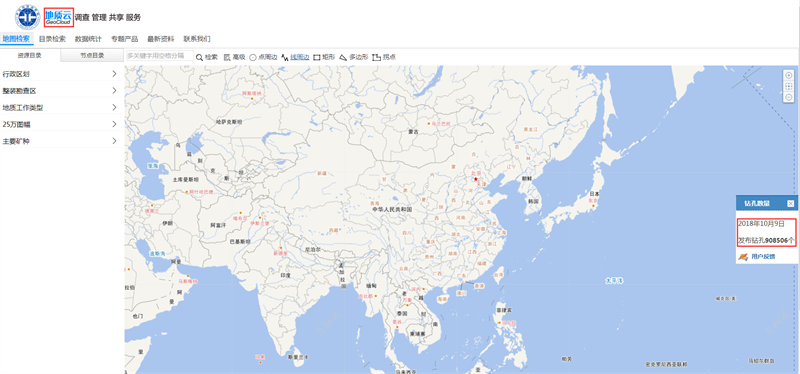
Task: Open the 数据统计 menu tab
Action: 88,39
